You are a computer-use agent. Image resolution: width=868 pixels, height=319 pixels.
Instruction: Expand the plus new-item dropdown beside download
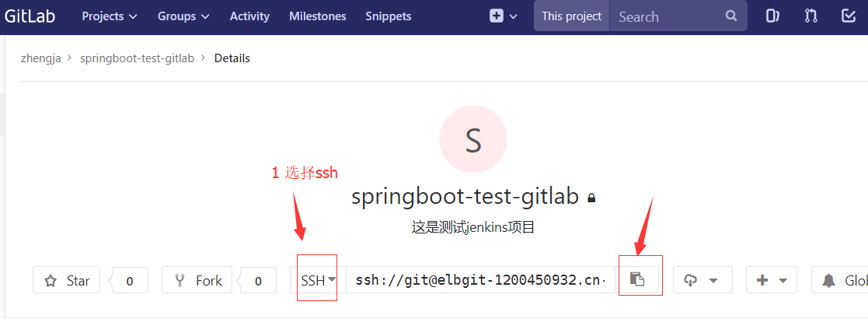point(772,280)
